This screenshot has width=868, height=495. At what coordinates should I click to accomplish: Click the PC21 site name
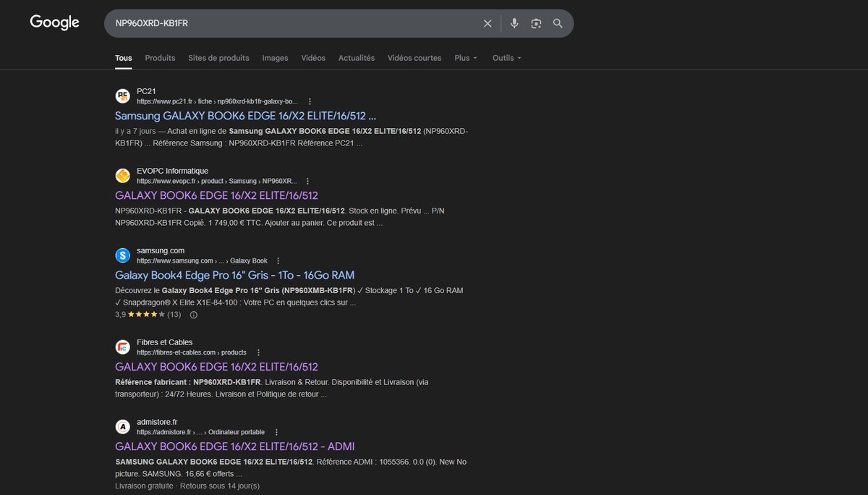click(146, 91)
